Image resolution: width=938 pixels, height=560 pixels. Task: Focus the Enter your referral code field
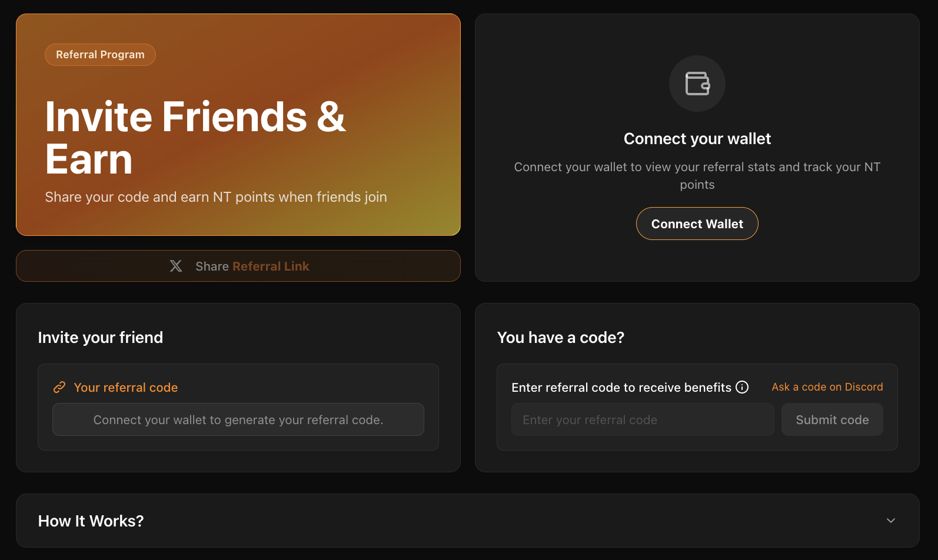(643, 420)
